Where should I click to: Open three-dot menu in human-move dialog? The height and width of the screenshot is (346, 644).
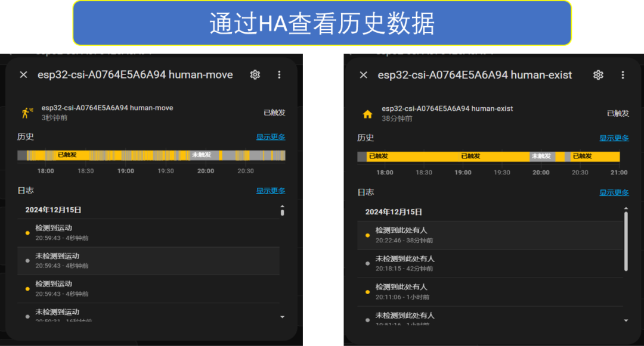coord(279,74)
